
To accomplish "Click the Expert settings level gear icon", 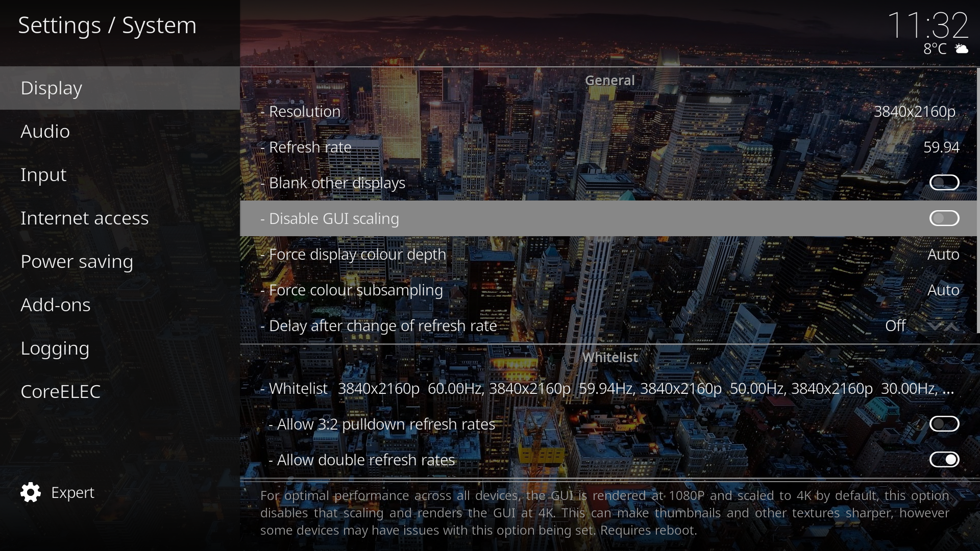I will (x=31, y=492).
